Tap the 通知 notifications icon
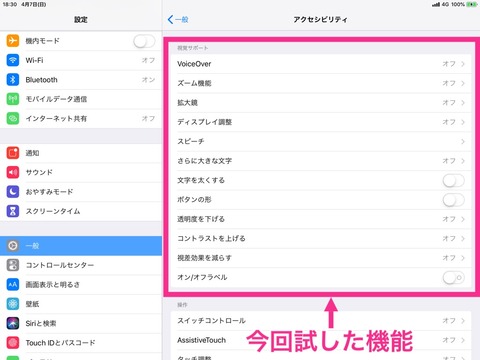480x360 pixels. pos(13,153)
